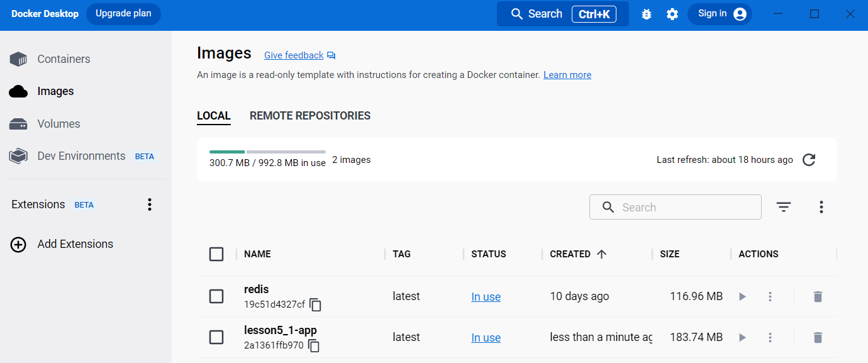Open the Extensions three-dot menu
Viewport: 868px width, 363px height.
[x=150, y=204]
